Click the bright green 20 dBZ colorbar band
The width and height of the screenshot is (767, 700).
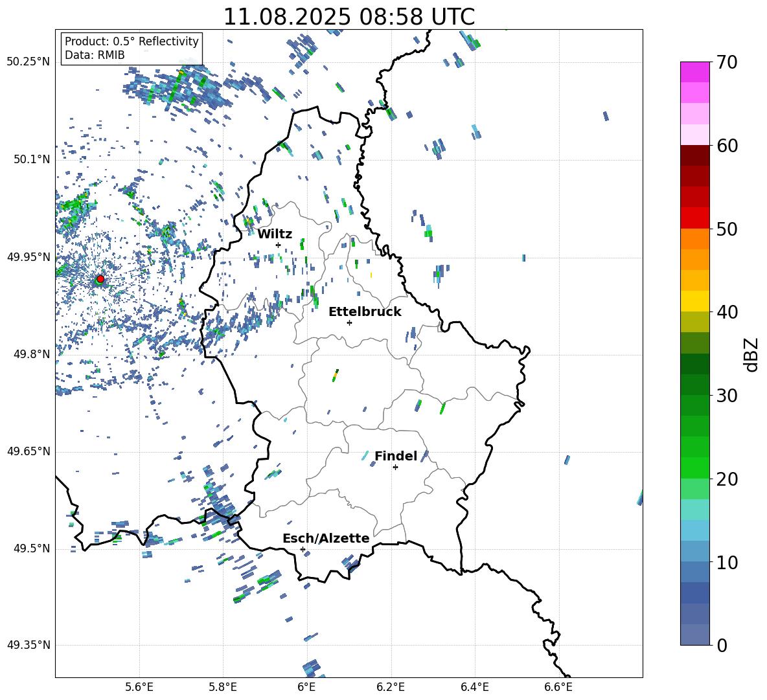pos(694,468)
